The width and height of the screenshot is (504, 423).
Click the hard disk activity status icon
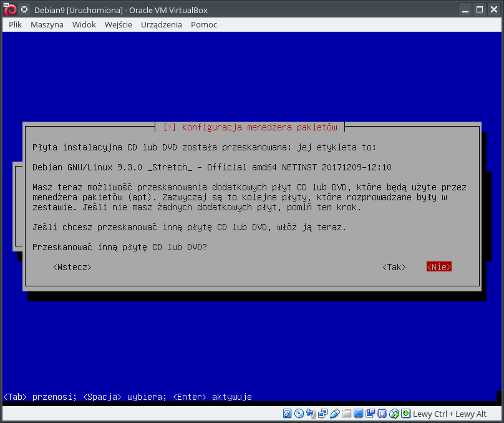coord(288,414)
